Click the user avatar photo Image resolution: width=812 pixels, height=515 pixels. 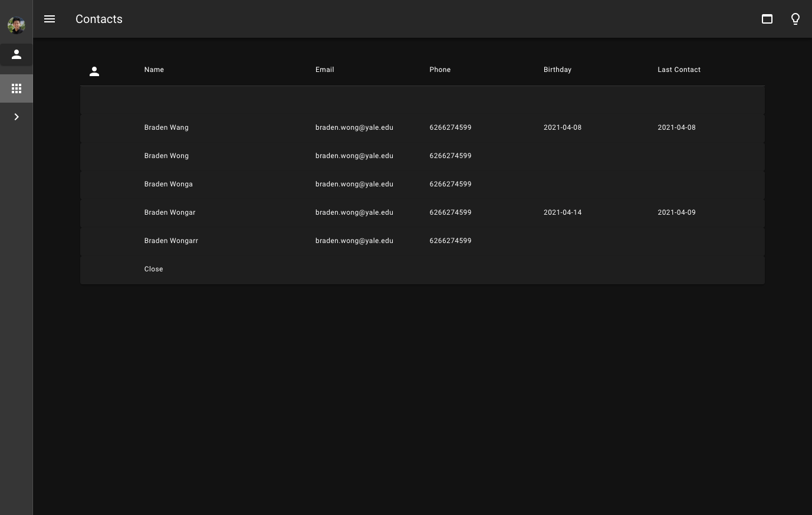[16, 25]
